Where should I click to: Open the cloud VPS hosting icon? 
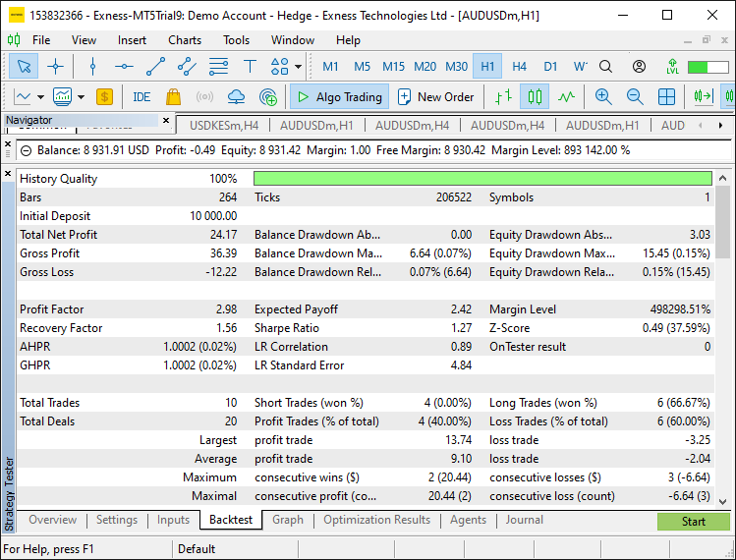click(x=236, y=97)
